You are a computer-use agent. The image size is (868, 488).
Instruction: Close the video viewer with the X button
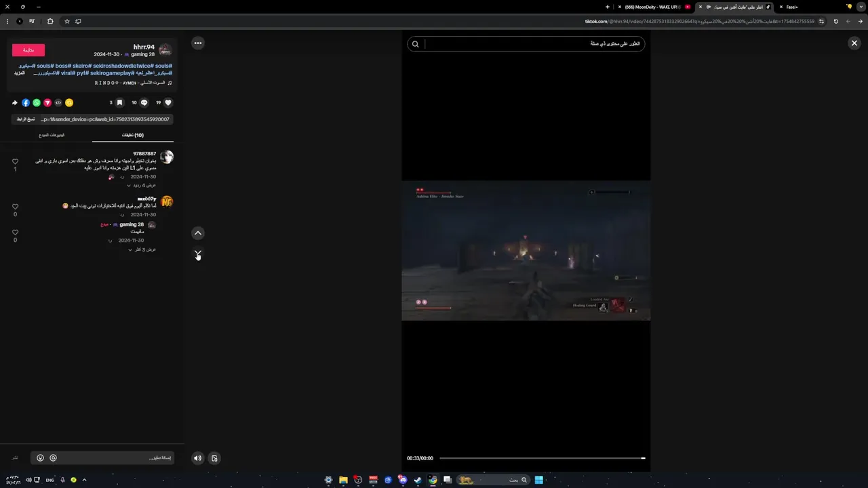pos(854,43)
